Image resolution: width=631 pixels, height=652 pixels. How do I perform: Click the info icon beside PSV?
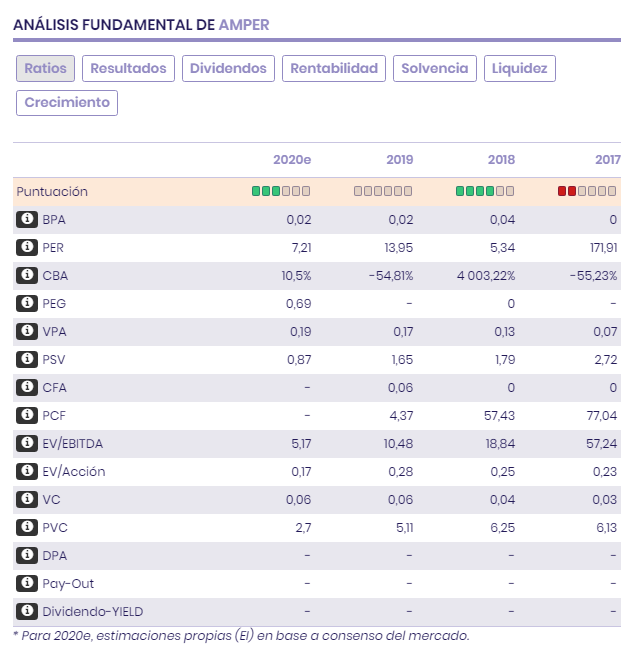tap(27, 359)
